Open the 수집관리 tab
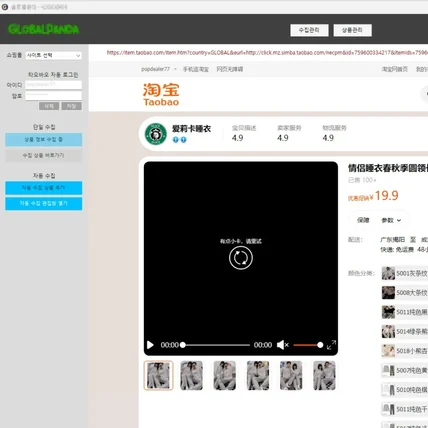Viewport: 428px width, 428px height. 309,30
